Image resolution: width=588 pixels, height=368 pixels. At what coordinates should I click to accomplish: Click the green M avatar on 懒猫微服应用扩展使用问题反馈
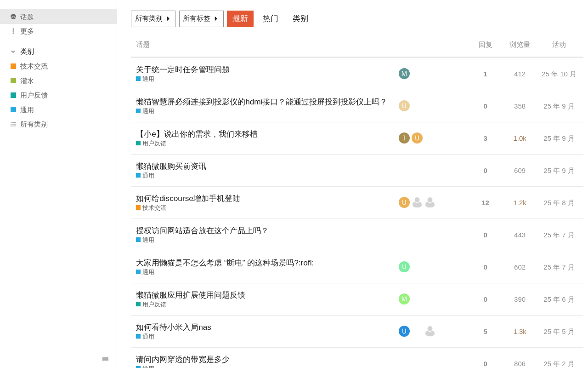(404, 299)
